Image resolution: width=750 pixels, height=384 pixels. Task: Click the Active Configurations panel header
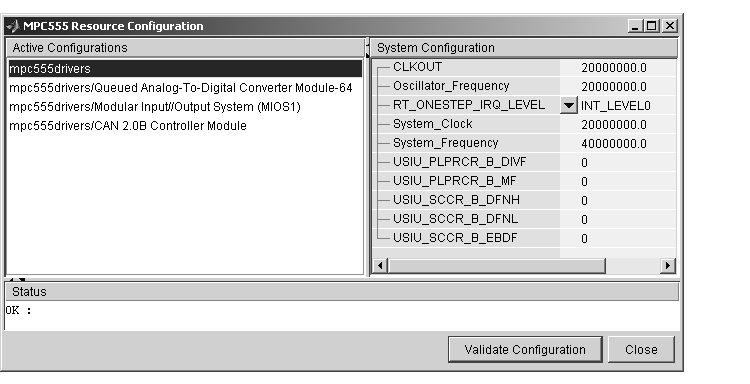point(185,48)
